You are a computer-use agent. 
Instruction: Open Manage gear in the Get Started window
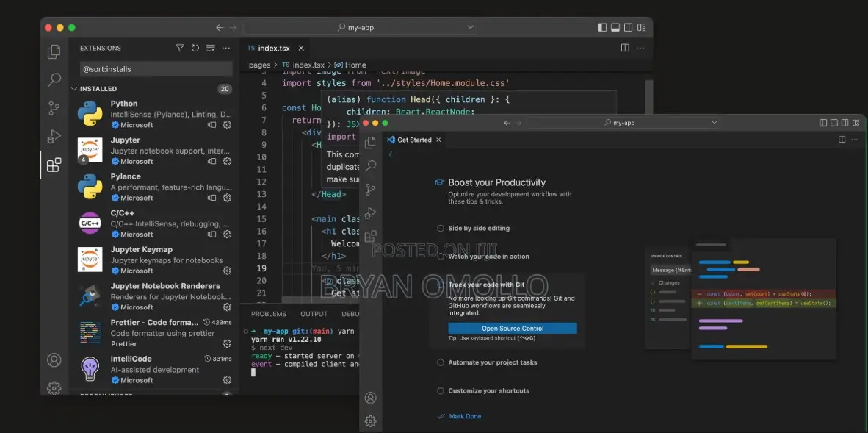[x=371, y=421]
